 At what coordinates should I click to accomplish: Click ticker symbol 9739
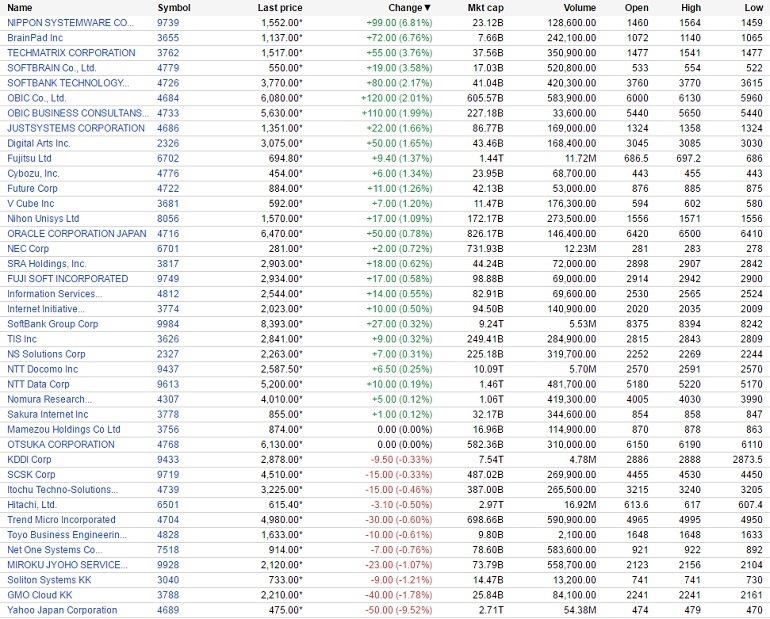tap(168, 23)
